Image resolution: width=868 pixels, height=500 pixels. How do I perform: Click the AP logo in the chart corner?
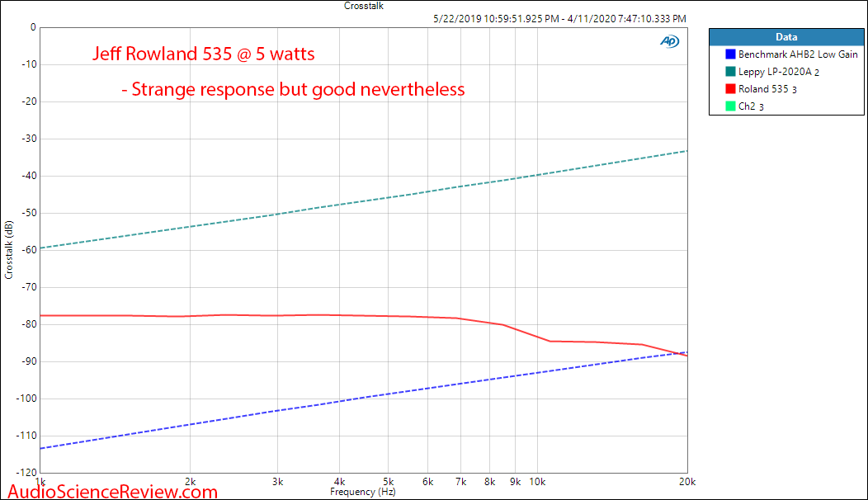(x=669, y=41)
